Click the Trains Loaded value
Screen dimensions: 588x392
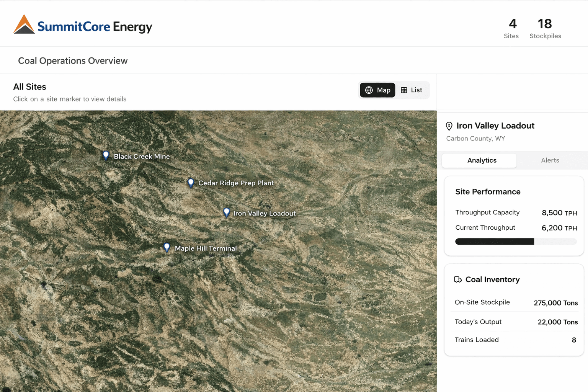[x=574, y=340]
